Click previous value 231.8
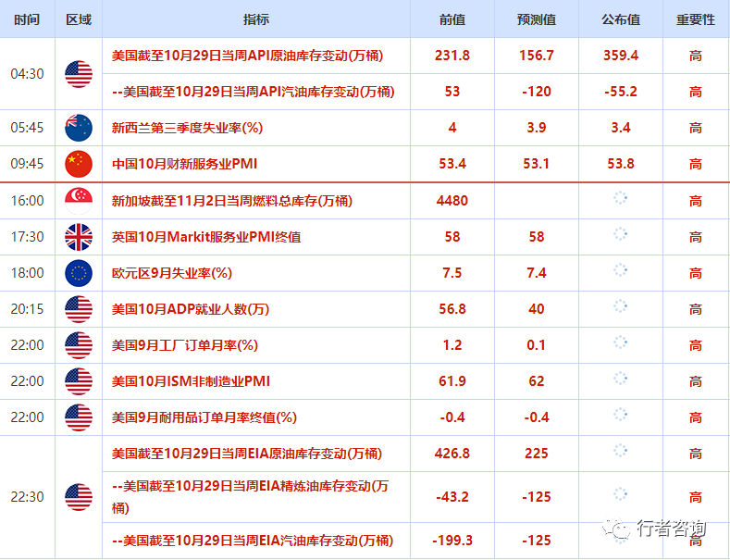 (452, 56)
